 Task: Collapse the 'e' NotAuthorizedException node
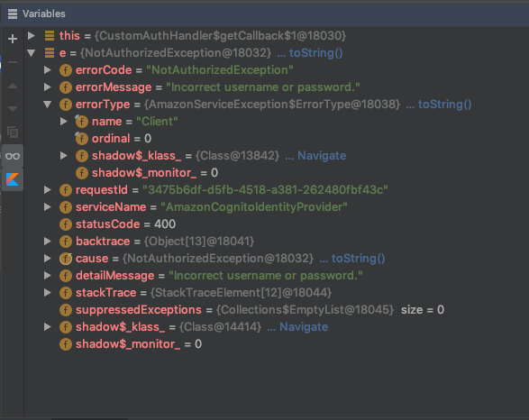pos(32,52)
